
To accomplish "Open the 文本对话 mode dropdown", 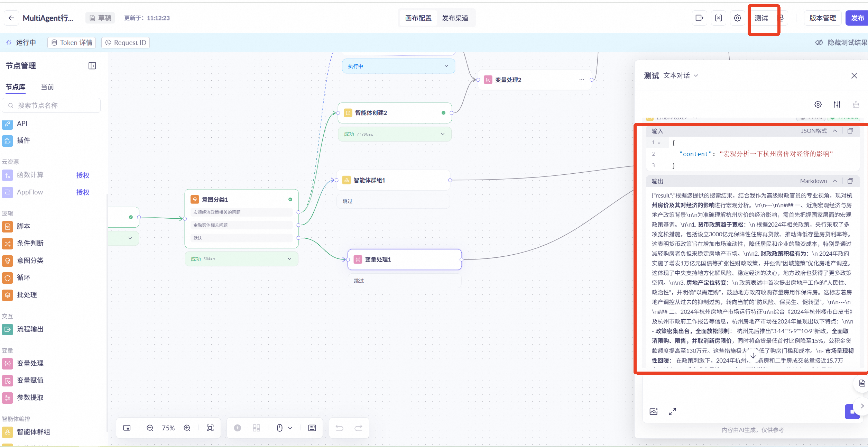I will pos(681,75).
